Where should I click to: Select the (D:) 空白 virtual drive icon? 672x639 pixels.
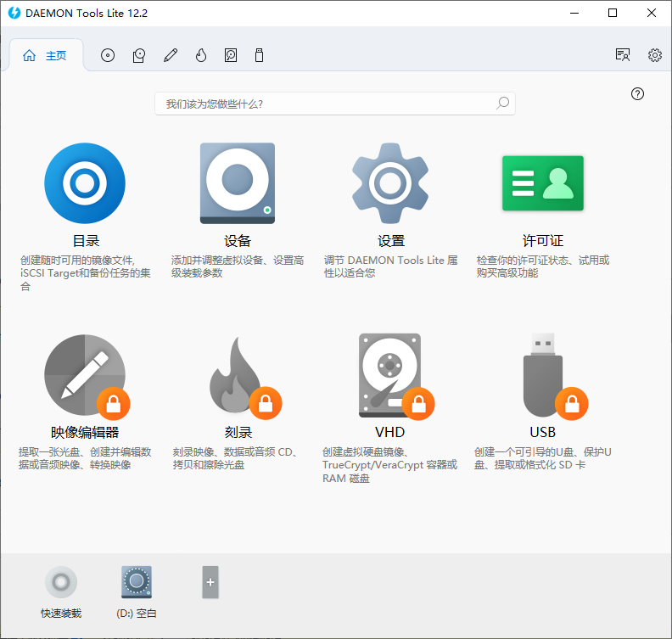pyautogui.click(x=137, y=582)
